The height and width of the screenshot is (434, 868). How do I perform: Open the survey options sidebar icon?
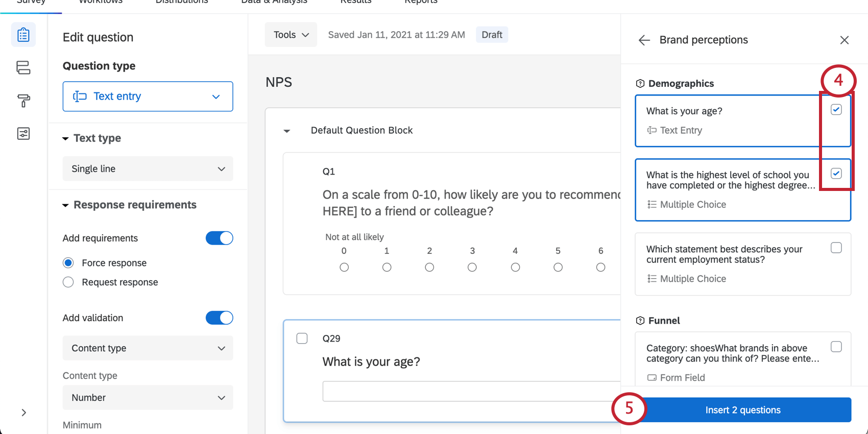tap(23, 134)
